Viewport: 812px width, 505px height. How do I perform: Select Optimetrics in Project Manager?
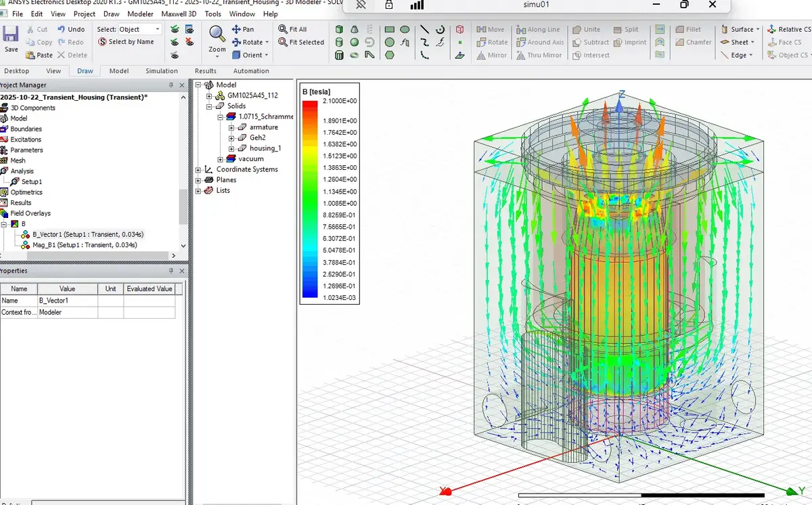(26, 192)
